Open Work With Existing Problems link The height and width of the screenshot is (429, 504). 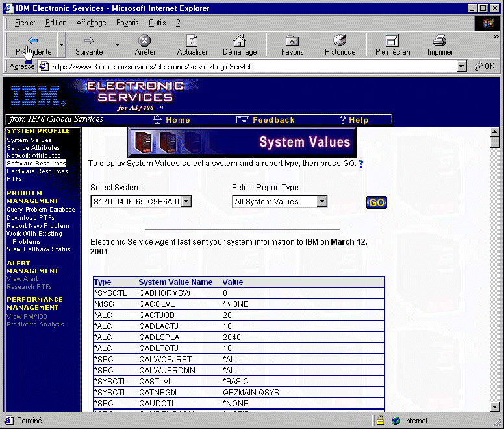(34, 238)
